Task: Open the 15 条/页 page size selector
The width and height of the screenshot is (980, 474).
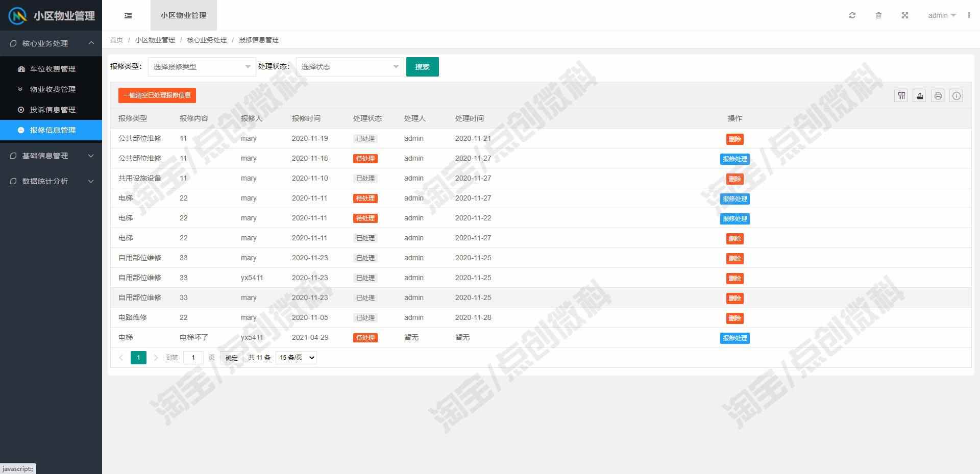Action: (296, 358)
